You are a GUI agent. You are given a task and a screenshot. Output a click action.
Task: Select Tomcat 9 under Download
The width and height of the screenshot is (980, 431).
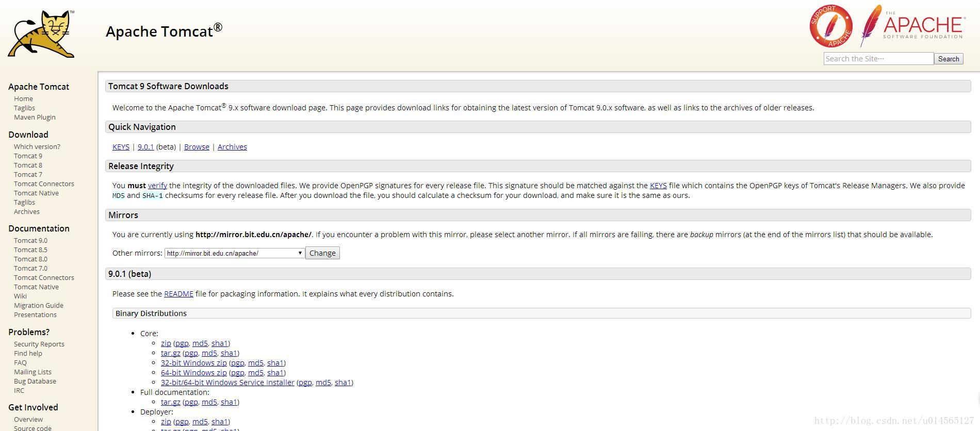[x=28, y=156]
